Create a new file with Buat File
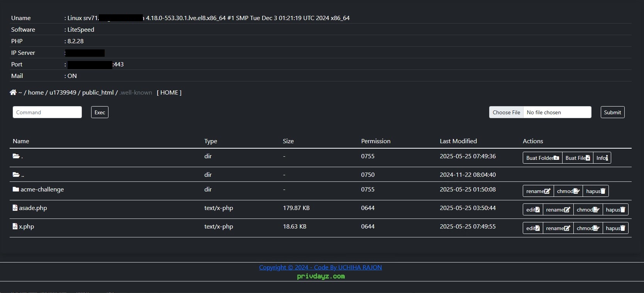 pos(578,158)
